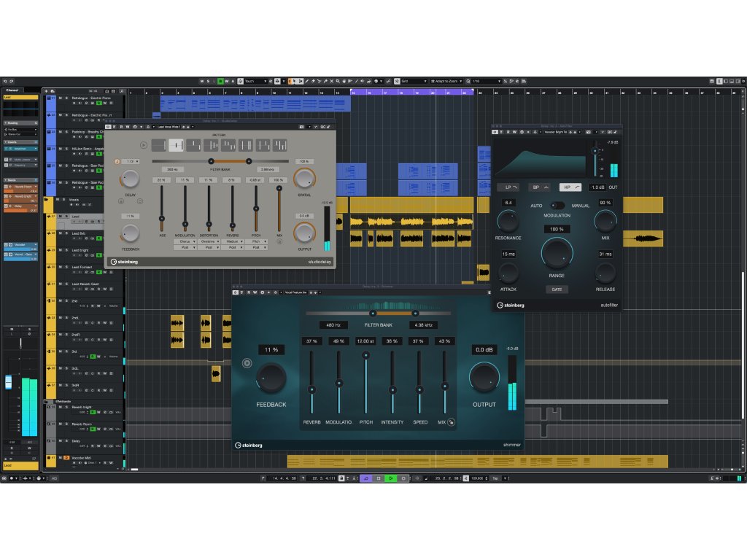Toggle green global Read automation button in toolbar

pos(220,81)
